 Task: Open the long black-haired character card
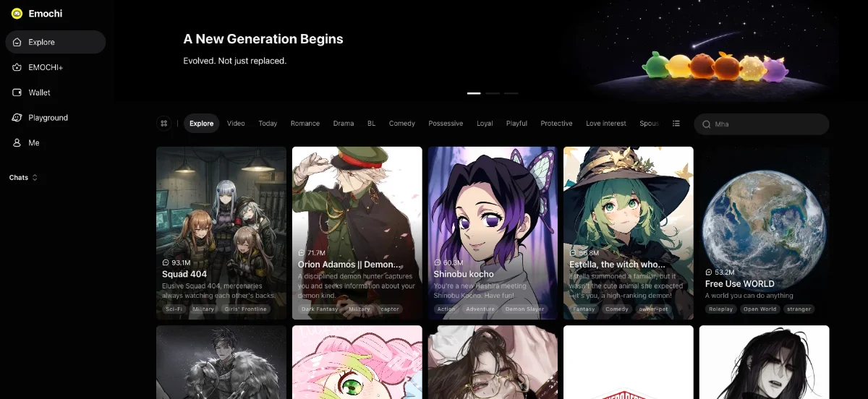coord(765,362)
